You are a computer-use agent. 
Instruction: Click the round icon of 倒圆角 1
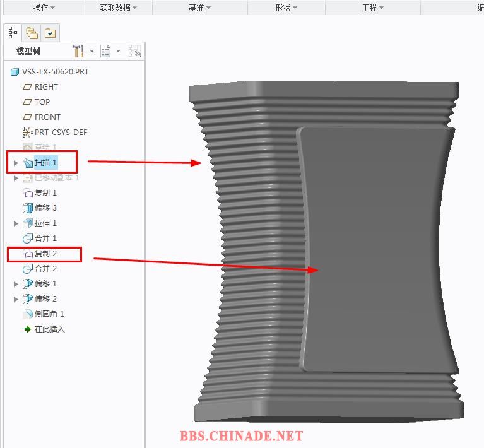(28, 314)
